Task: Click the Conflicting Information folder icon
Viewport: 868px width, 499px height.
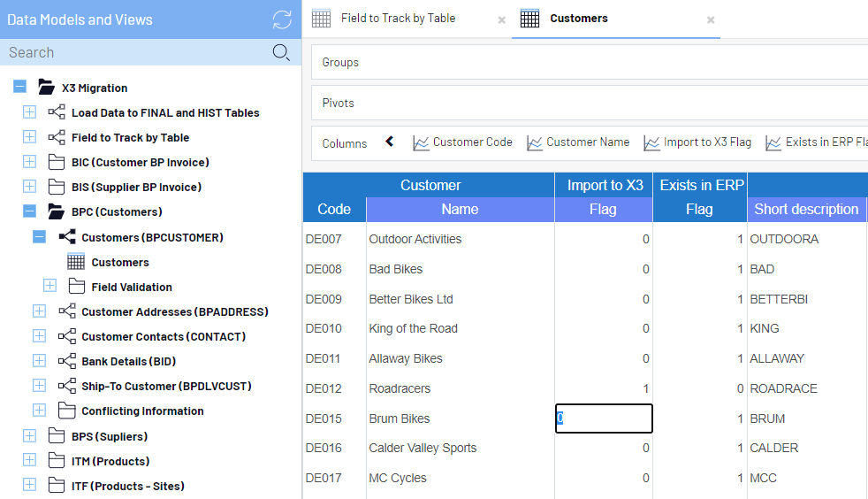Action: 66,411
